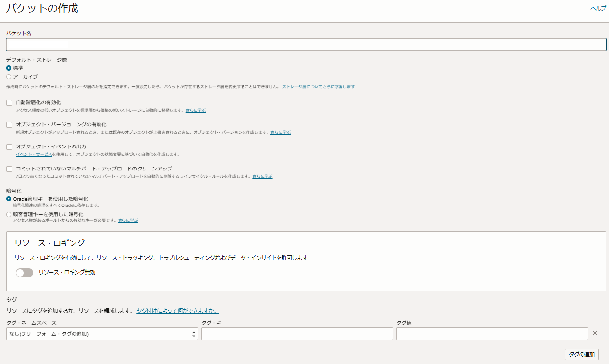Open the イベント・サービス link
Screen dimensions: 609x364
[34, 154]
